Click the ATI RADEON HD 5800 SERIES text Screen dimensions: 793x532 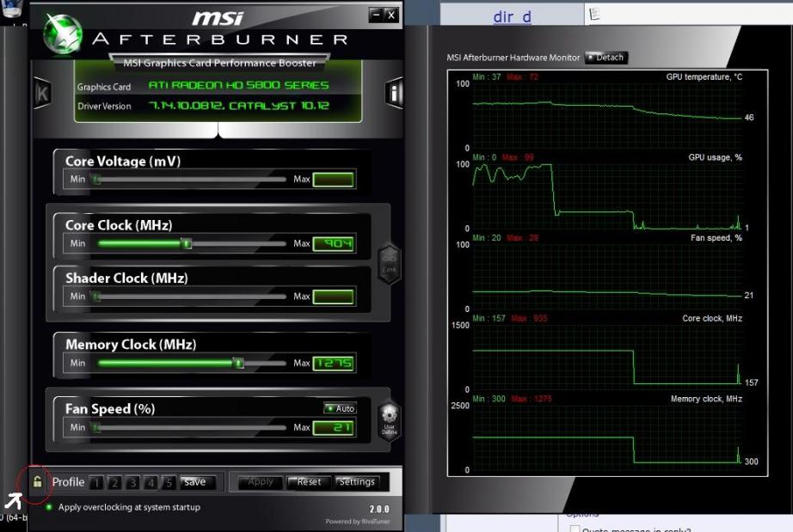click(x=238, y=85)
